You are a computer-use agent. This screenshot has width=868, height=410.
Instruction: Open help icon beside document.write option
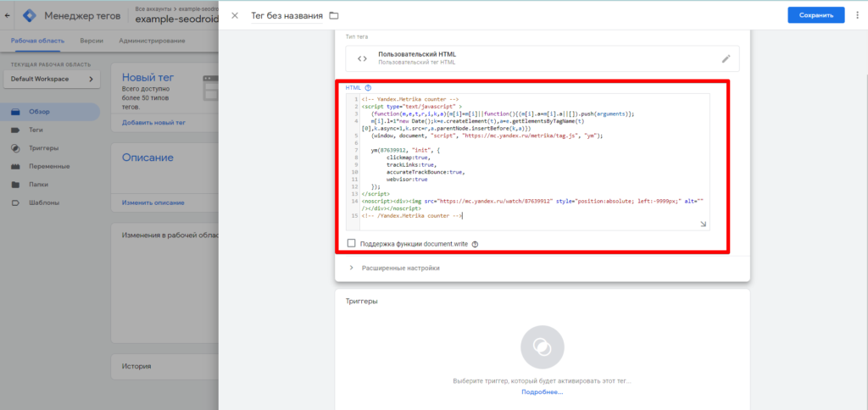click(475, 243)
